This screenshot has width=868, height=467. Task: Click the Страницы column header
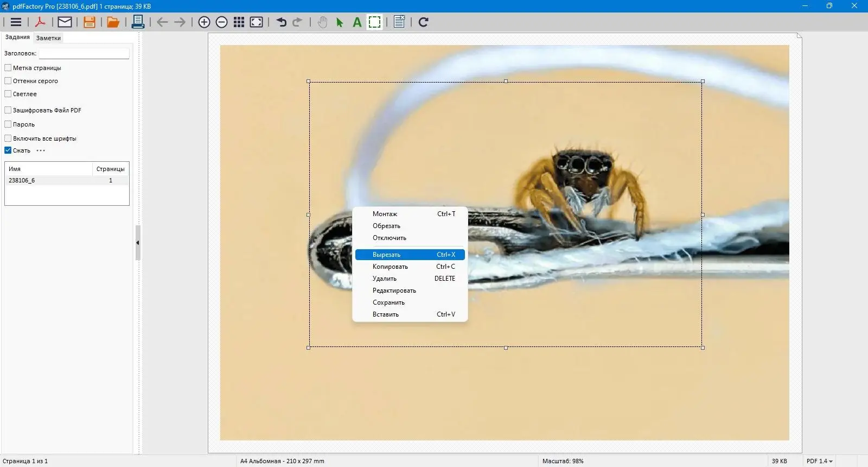tap(111, 169)
